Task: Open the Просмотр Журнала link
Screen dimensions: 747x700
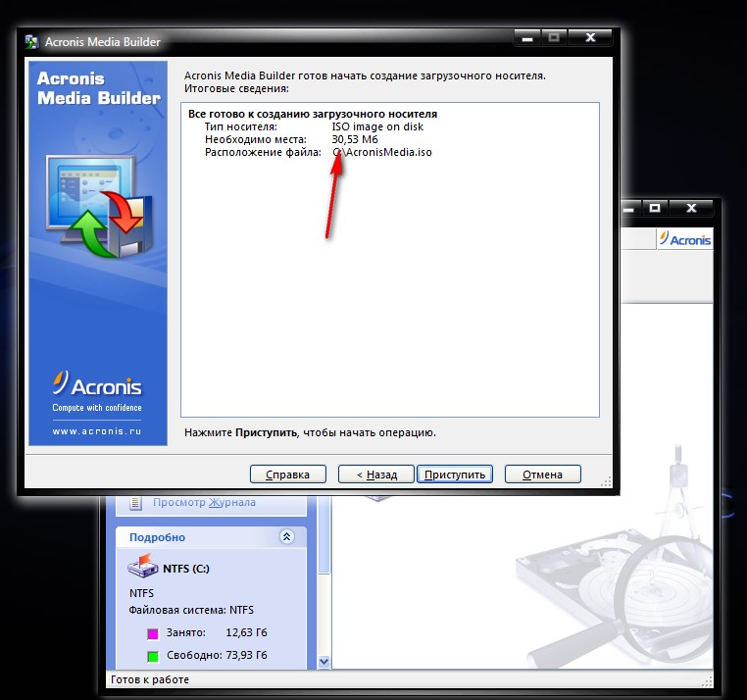Action: pos(204,503)
